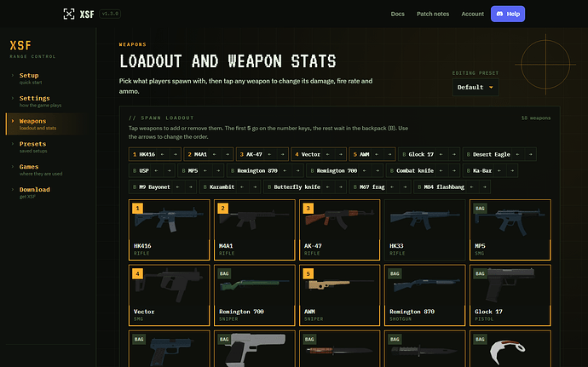Move Vector chip left with arrow
This screenshot has height=367, width=588.
point(328,154)
